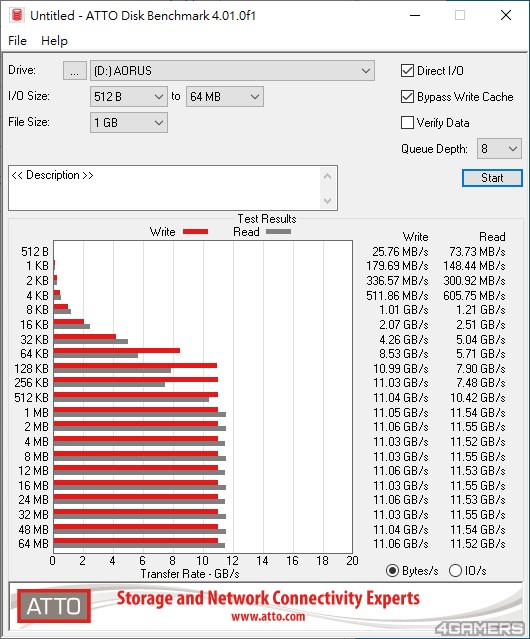This screenshot has width=530, height=639.
Task: Open the 1 GB File Size dropdown
Action: pos(129,123)
